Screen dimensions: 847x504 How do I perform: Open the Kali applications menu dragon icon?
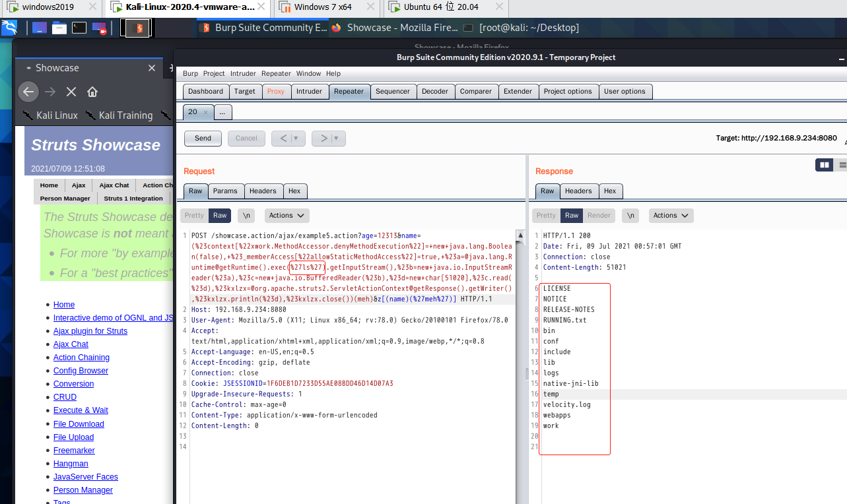pos(9,28)
